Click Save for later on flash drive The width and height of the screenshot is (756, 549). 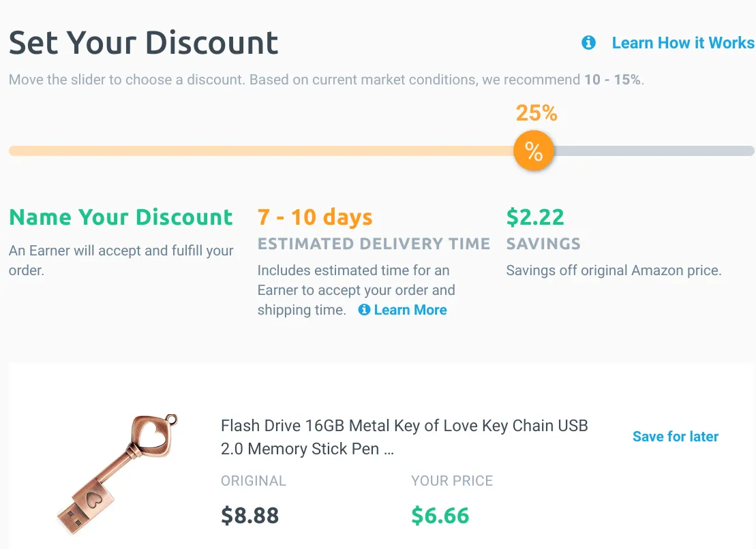(x=675, y=437)
